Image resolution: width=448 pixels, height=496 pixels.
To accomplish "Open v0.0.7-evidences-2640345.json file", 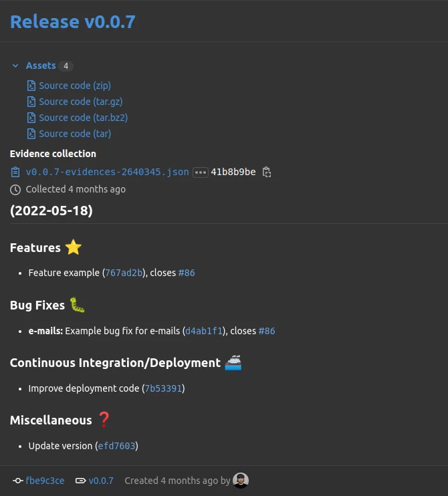I will coord(107,172).
